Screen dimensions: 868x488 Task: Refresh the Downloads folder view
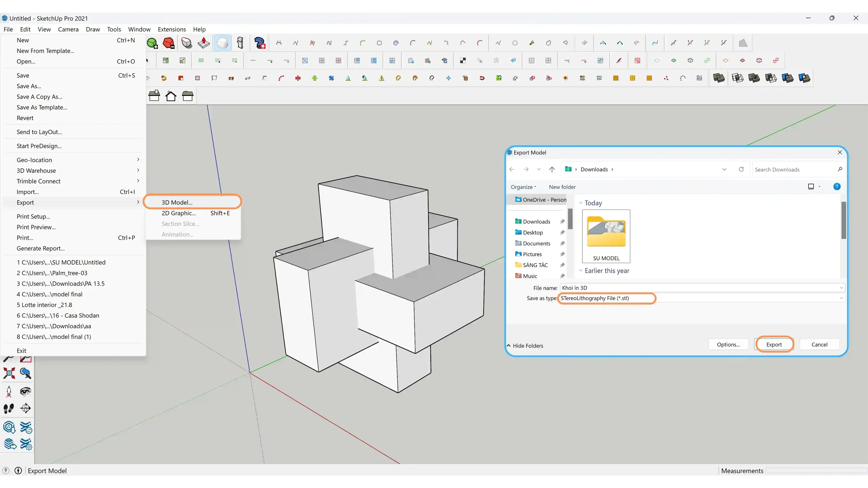741,169
